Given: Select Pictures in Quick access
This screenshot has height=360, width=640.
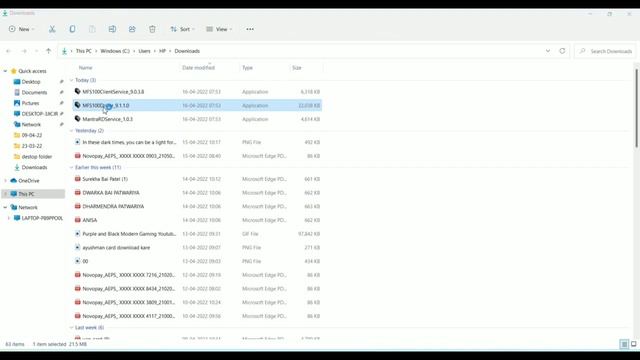Looking at the screenshot, I should pos(30,103).
